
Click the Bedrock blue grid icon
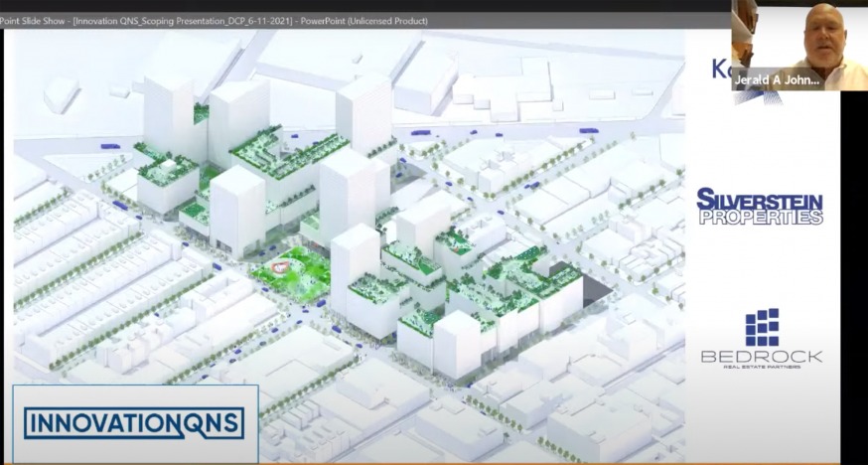tap(762, 327)
